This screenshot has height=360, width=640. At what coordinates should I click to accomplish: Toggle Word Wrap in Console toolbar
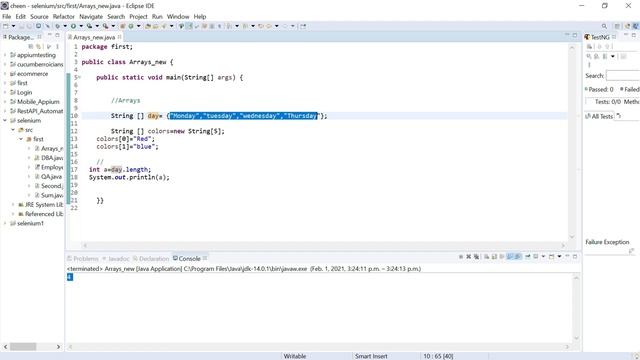(x=502, y=257)
